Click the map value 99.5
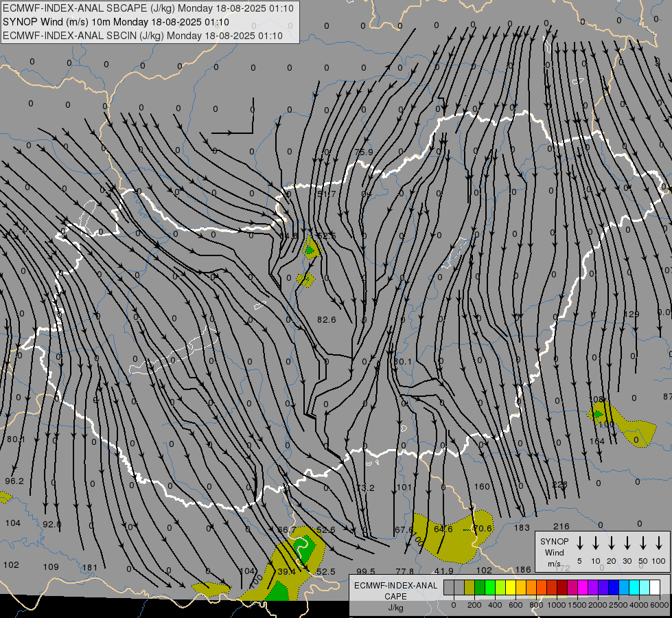 point(366,572)
